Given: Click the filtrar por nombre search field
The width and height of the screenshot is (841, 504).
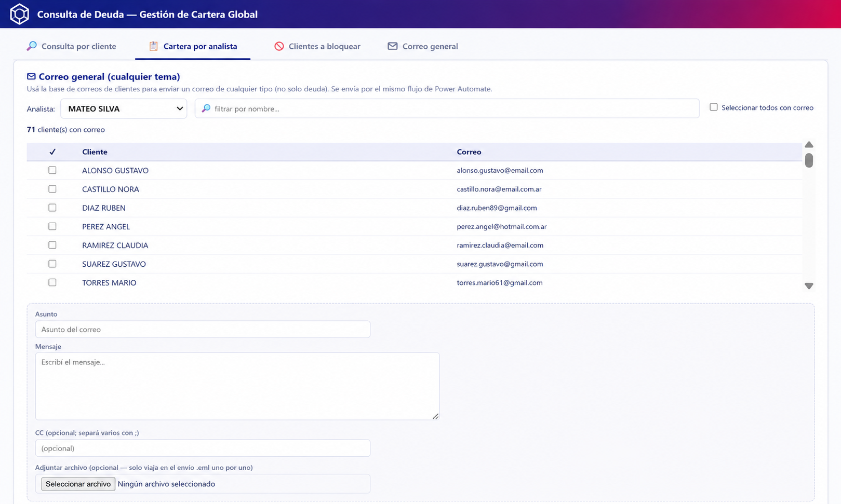Looking at the screenshot, I should pos(447,108).
